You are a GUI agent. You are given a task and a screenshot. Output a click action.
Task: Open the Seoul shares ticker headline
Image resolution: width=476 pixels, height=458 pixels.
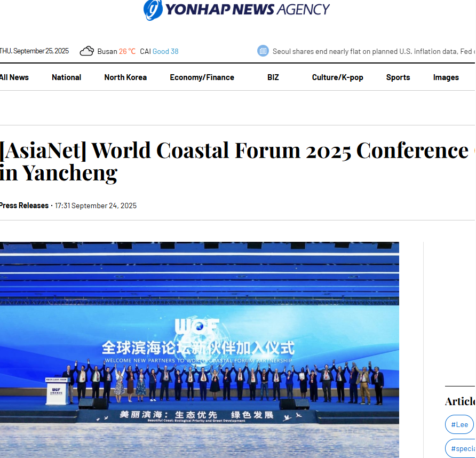[372, 51]
